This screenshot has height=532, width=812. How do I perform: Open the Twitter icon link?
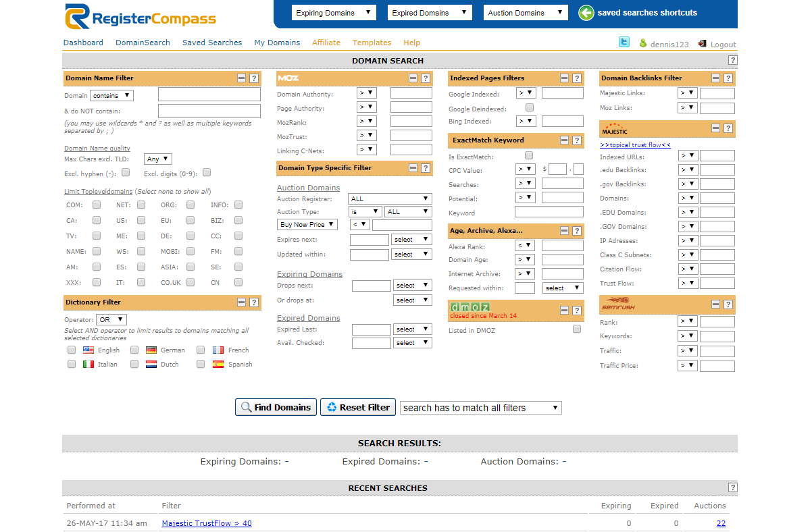click(624, 43)
